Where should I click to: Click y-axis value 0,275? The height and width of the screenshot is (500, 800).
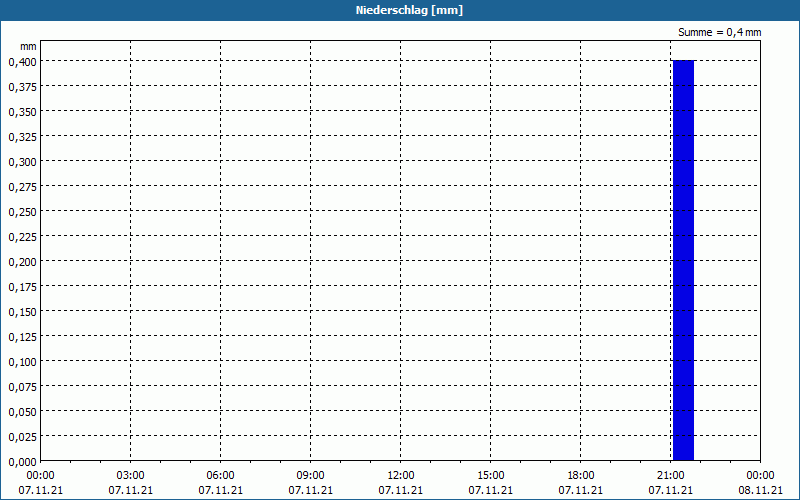point(22,187)
